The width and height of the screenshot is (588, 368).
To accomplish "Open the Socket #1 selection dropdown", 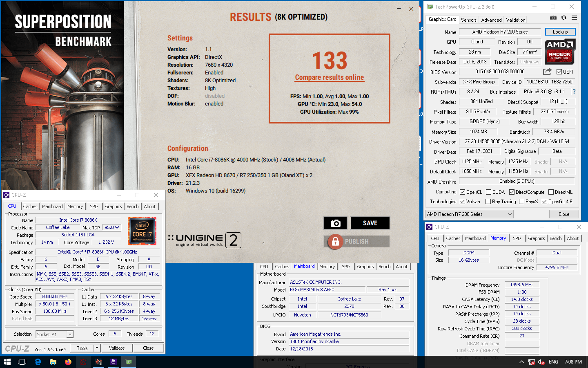I will click(x=54, y=334).
